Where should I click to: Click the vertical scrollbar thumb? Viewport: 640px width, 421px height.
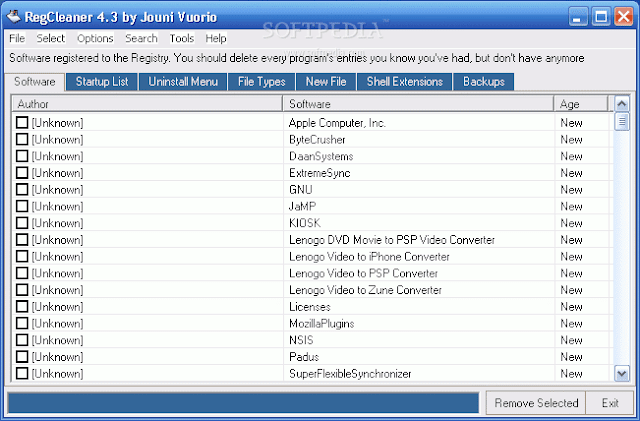click(622, 122)
